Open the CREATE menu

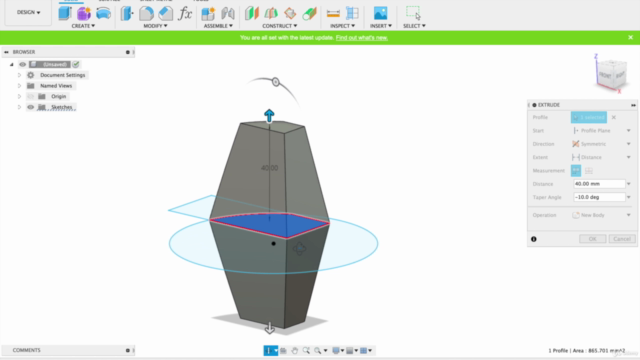tap(83, 26)
